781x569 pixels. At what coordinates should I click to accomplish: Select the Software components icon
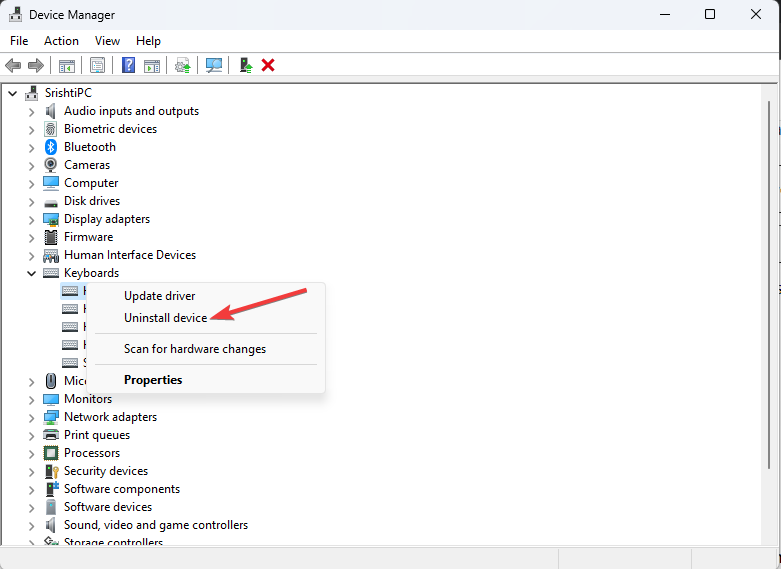click(x=51, y=489)
